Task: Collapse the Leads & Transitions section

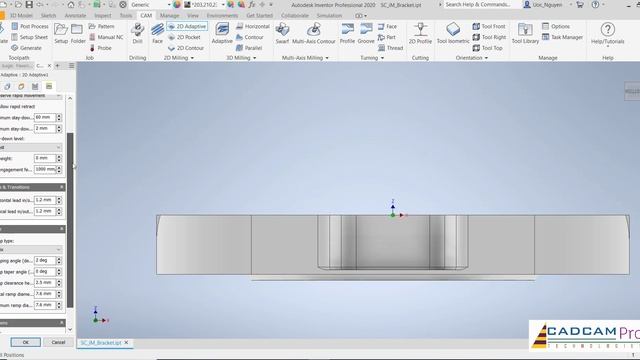Action: 62,187
